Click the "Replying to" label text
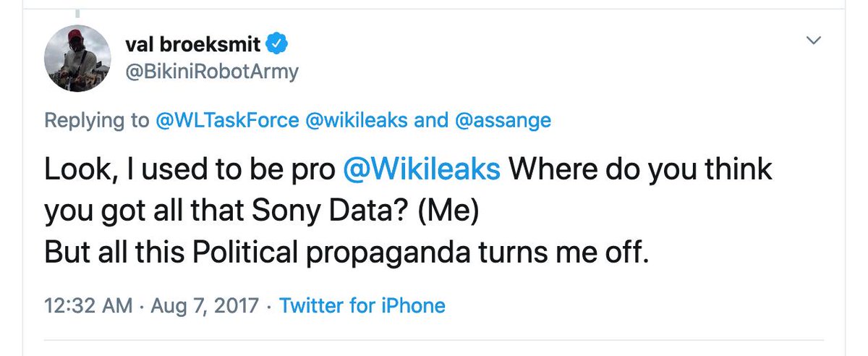The image size is (868, 356). point(96,120)
